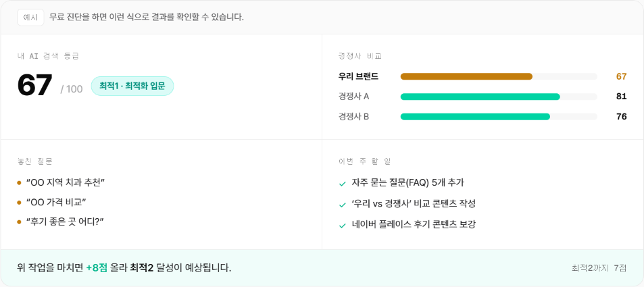Click the score value 76
This screenshot has height=287, width=644.
point(622,117)
